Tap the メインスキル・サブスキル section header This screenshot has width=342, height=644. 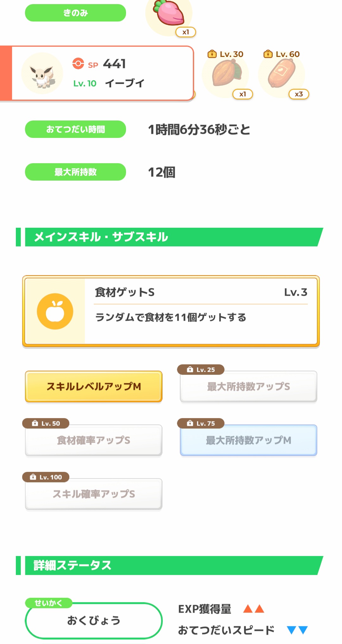click(171, 237)
